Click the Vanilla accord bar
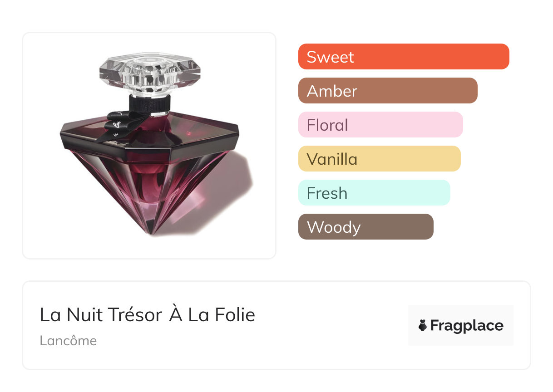The image size is (553, 392). point(380,159)
